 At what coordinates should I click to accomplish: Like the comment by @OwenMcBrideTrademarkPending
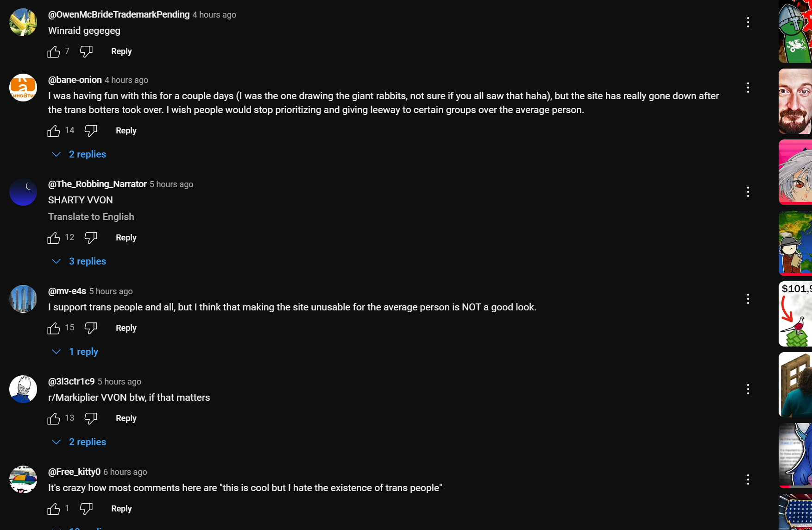click(x=54, y=52)
